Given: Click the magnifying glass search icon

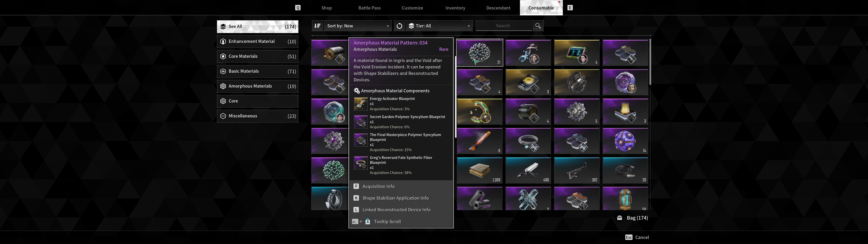Looking at the screenshot, I should (x=538, y=26).
